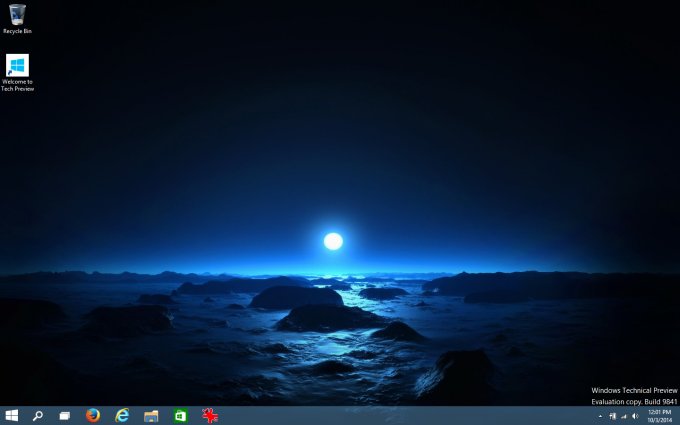Launch Internet Explorer from the taskbar
The image size is (680, 425).
(122, 415)
